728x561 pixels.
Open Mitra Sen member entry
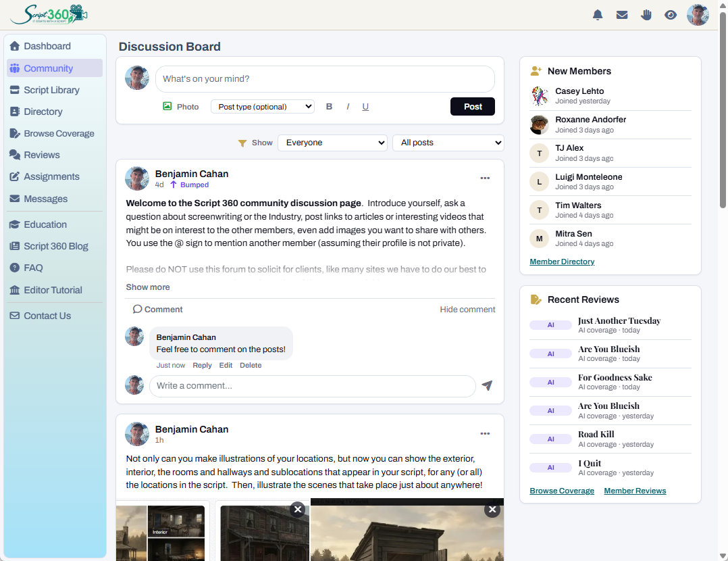coord(610,238)
